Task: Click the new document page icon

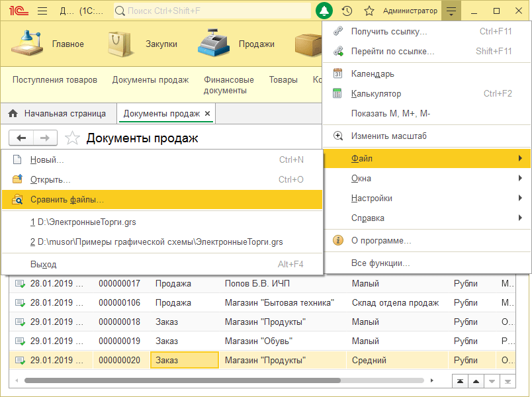Action: (17, 159)
